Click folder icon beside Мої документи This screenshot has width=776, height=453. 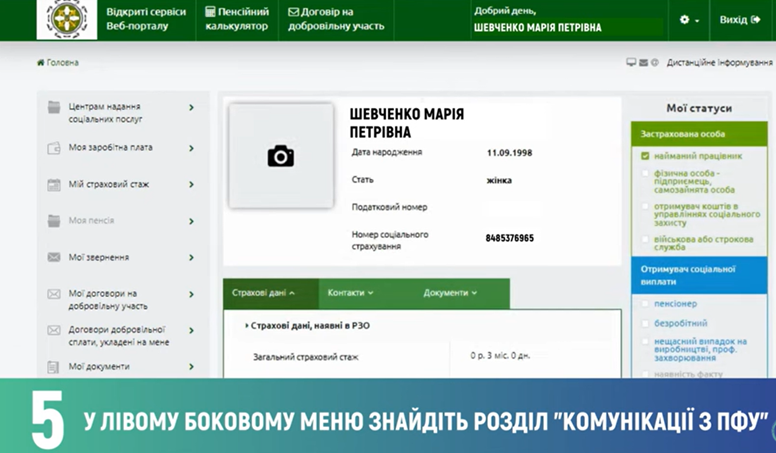tap(54, 367)
